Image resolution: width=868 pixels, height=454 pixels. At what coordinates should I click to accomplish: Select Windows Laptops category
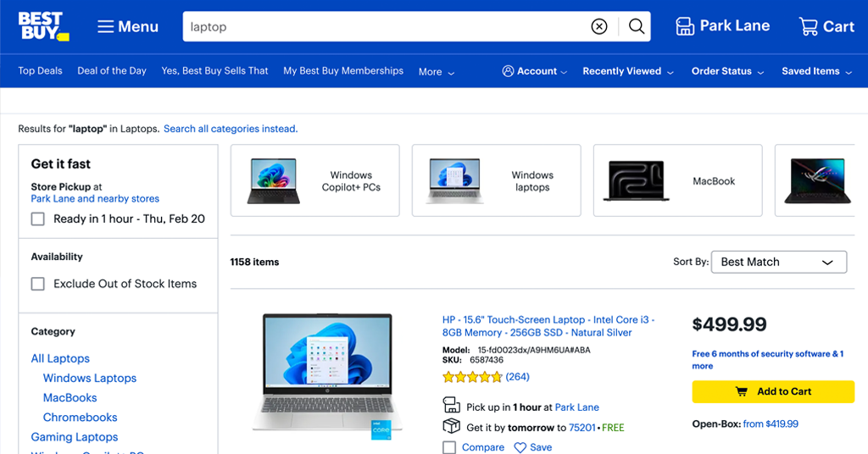tap(90, 379)
